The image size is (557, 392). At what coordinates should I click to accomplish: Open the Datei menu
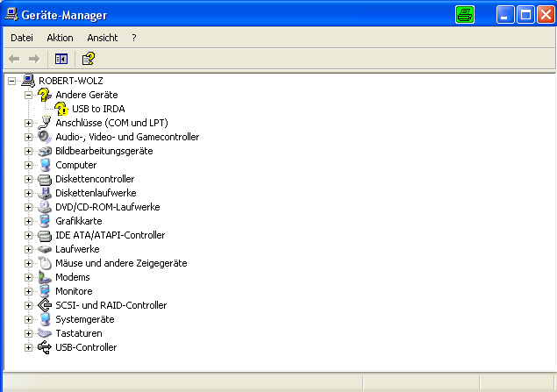point(22,38)
